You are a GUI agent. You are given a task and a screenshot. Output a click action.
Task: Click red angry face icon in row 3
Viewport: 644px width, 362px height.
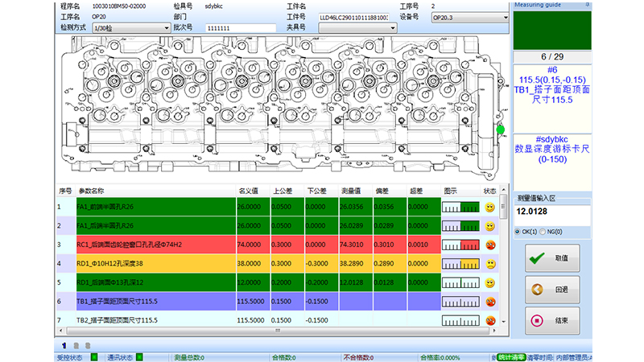click(489, 245)
